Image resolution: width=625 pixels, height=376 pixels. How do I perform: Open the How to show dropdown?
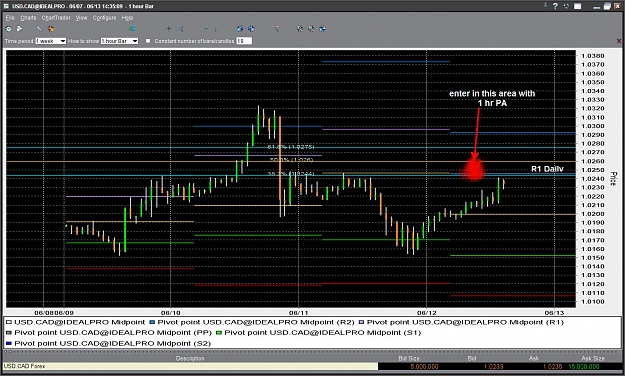[119, 41]
